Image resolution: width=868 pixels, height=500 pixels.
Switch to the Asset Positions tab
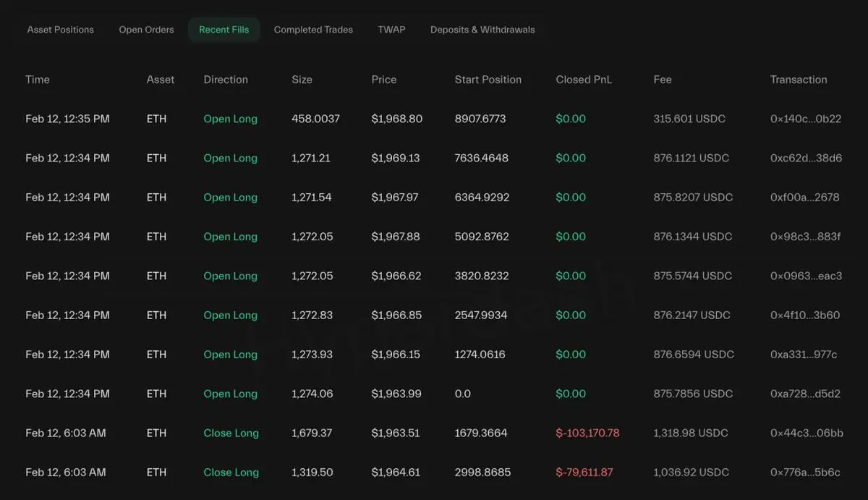point(61,30)
